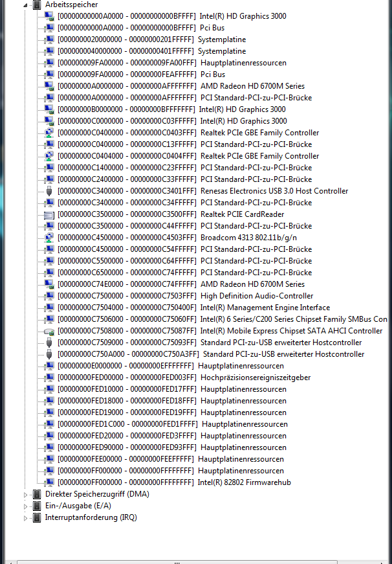
Task: Click icon of Hochpräzisionsereigniszeitgeber
Action: pyautogui.click(x=49, y=378)
